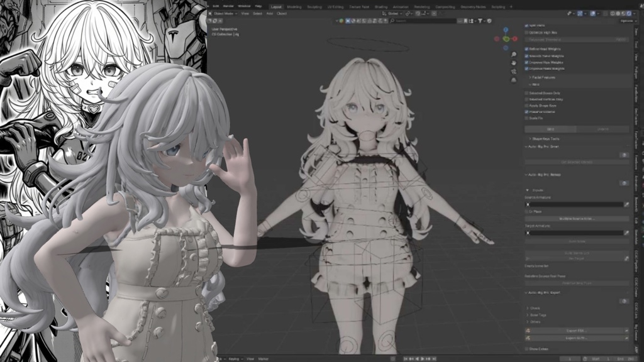Enable the Refine Head Weights checkbox

526,49
